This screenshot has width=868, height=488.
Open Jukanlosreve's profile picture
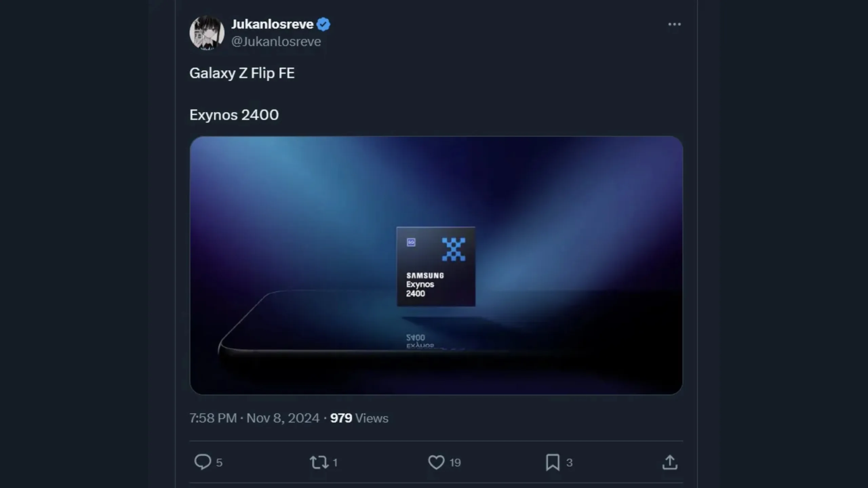(207, 33)
